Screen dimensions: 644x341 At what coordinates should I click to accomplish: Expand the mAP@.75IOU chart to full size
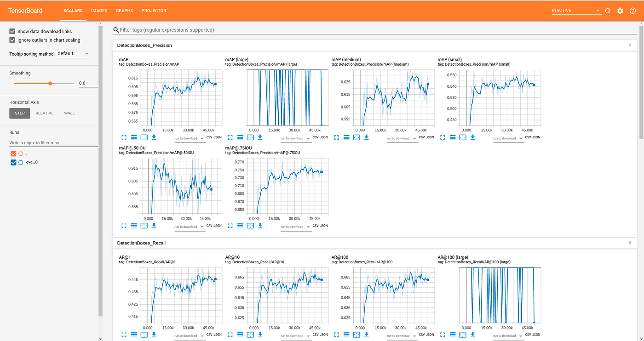230,225
